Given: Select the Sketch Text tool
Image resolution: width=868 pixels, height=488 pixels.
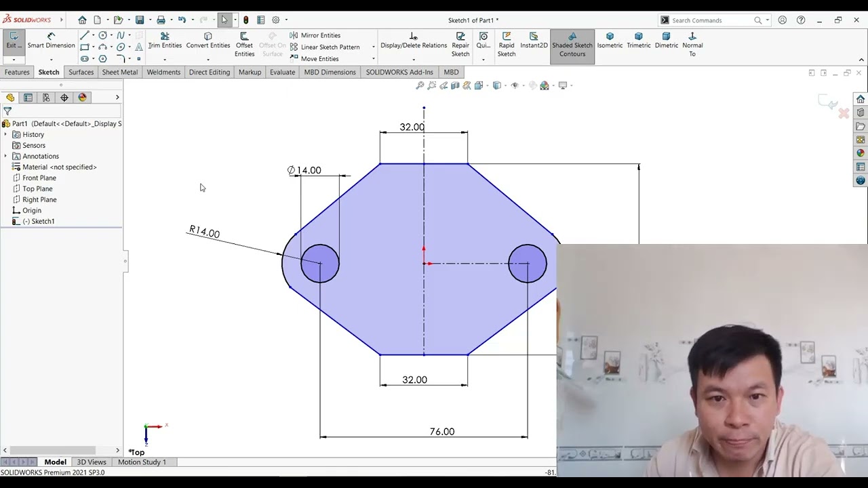Looking at the screenshot, I should [139, 47].
